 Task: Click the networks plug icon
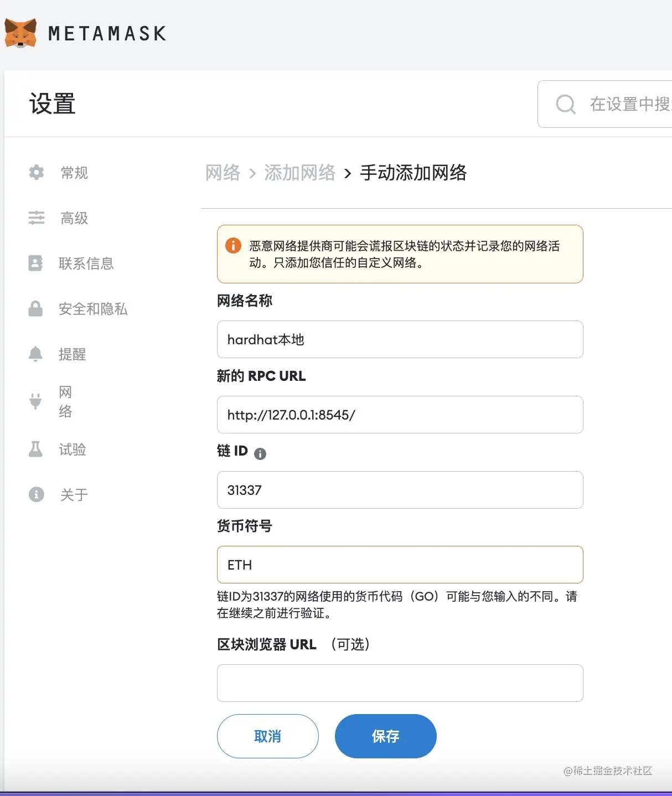35,401
